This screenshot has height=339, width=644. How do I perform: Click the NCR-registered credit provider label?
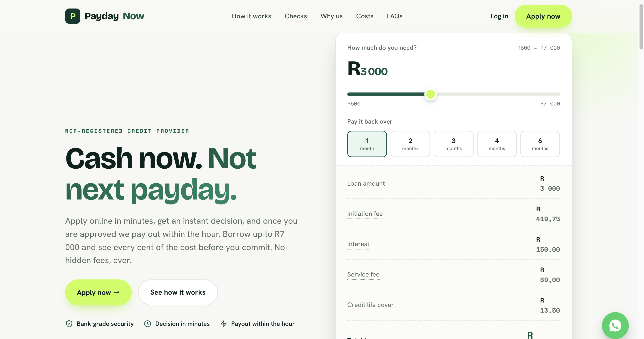[x=127, y=131]
